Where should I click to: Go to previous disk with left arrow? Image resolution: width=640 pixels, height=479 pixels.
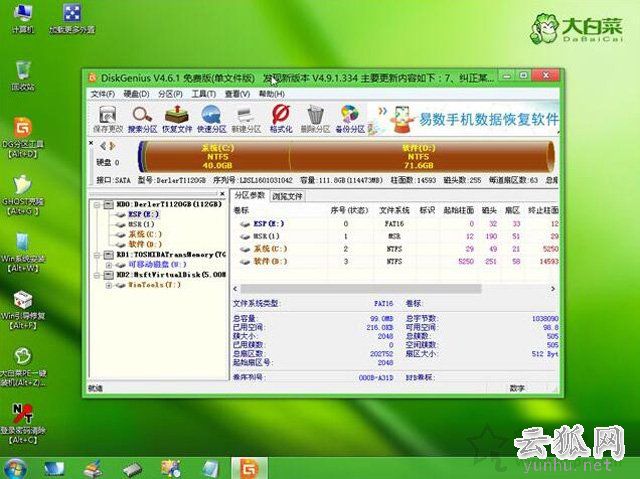click(103, 146)
